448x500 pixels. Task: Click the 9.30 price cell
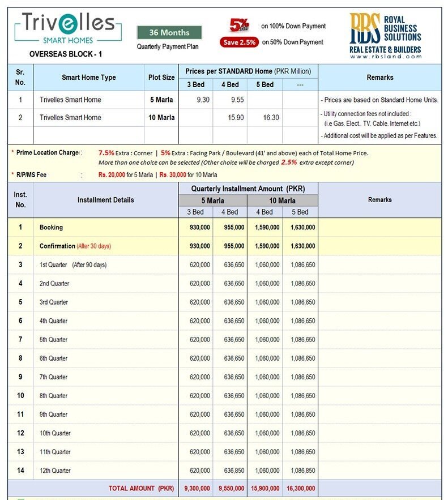coord(196,100)
